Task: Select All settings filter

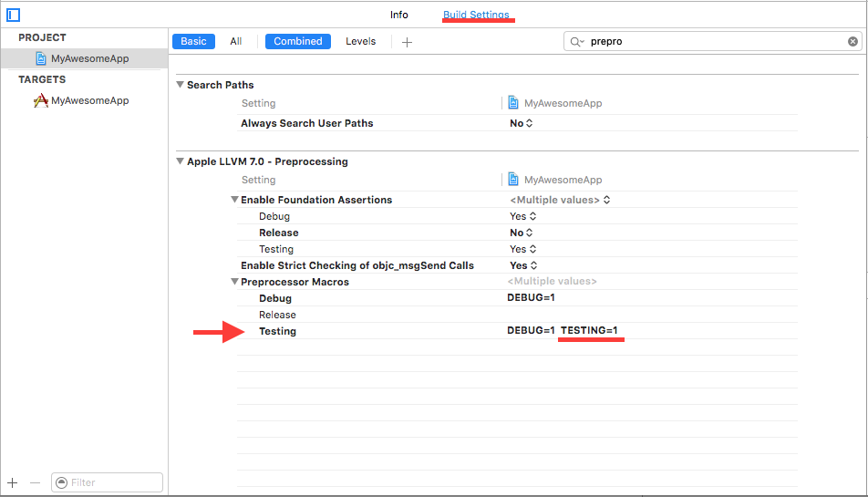Action: click(x=236, y=42)
